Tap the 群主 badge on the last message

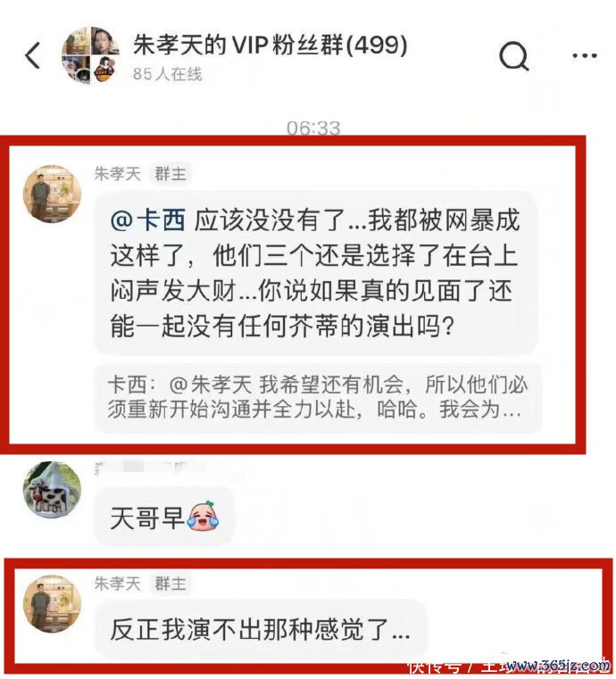pyautogui.click(x=171, y=584)
